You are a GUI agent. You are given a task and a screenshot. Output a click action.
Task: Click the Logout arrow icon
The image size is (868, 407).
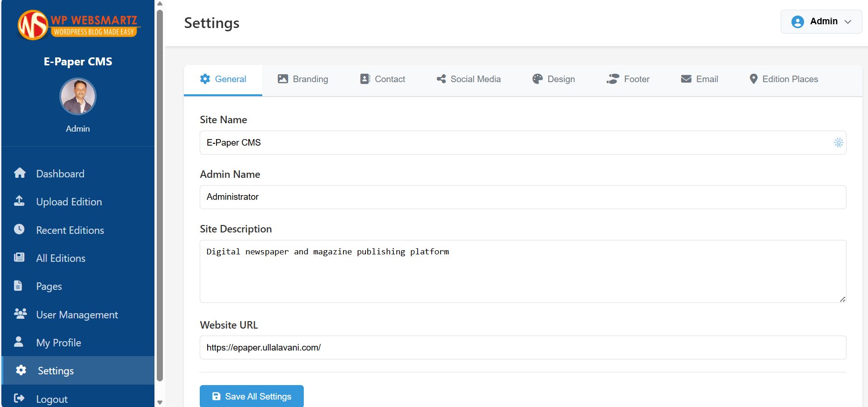click(19, 398)
